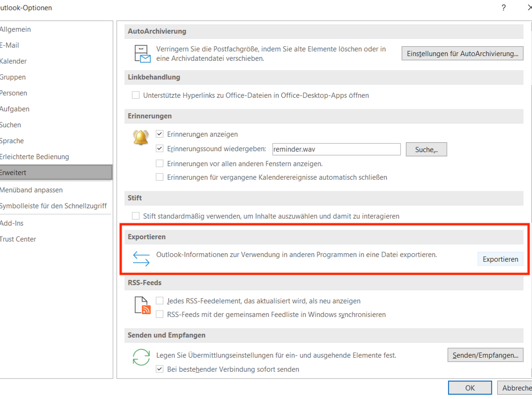Enable reminders in front of other windows
Screen dimensions: 532x399
[x=160, y=163]
